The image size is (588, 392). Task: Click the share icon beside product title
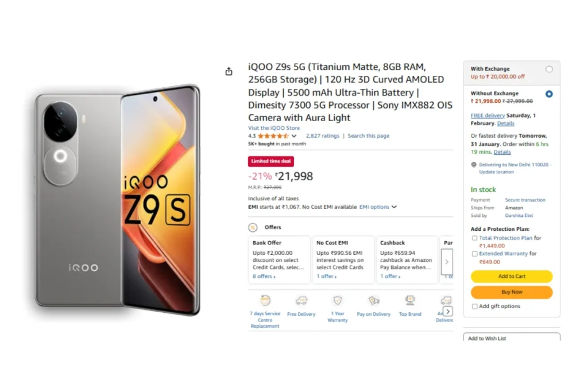coord(229,71)
